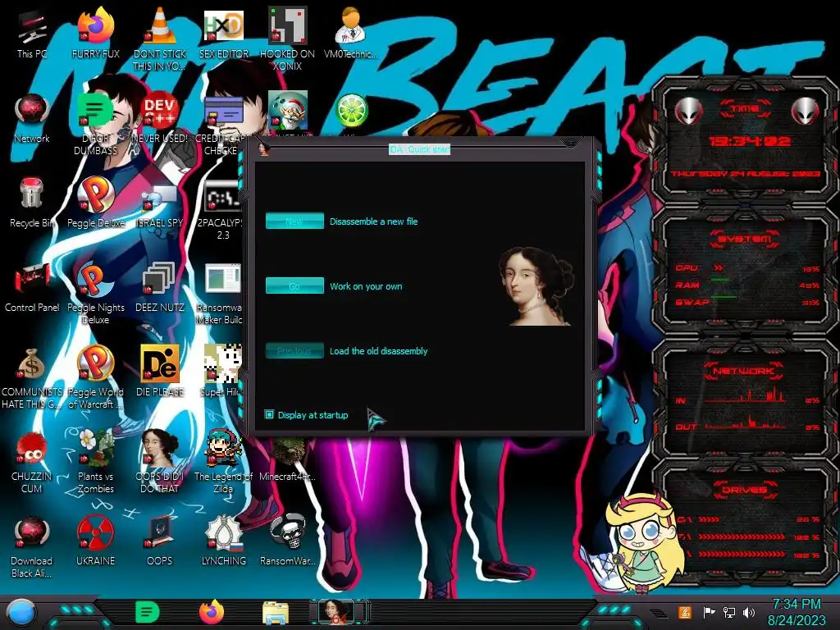Open the VM0Technic desktop icon
This screenshot has height=630, width=840.
[351, 34]
